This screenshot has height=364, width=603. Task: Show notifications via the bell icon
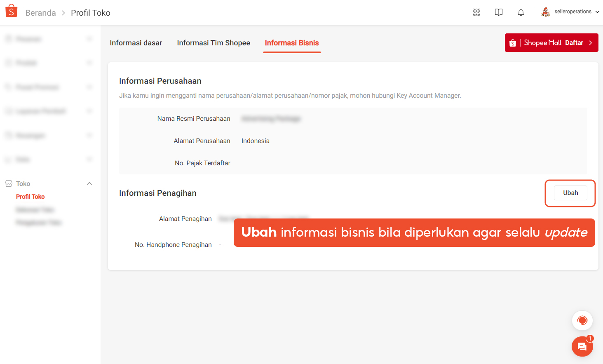click(521, 12)
